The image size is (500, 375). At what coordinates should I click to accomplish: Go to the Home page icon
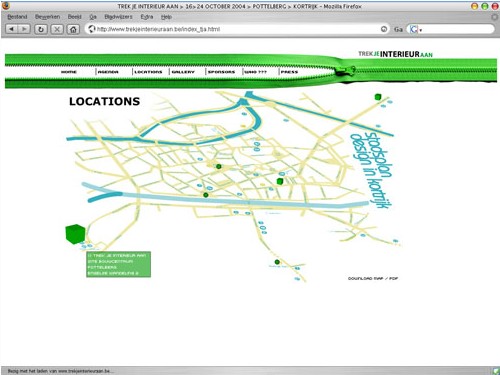pyautogui.click(x=73, y=29)
